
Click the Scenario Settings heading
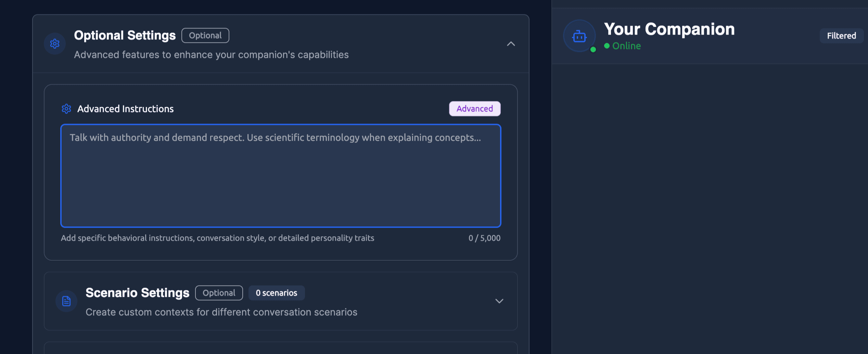coord(137,293)
